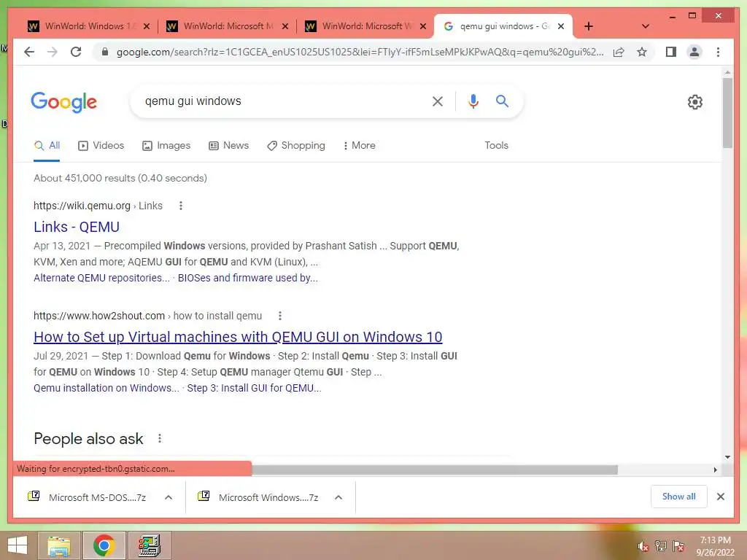Viewport: 747px width, 560px height.
Task: Open the Chrome three-dot menu
Action: click(x=718, y=52)
